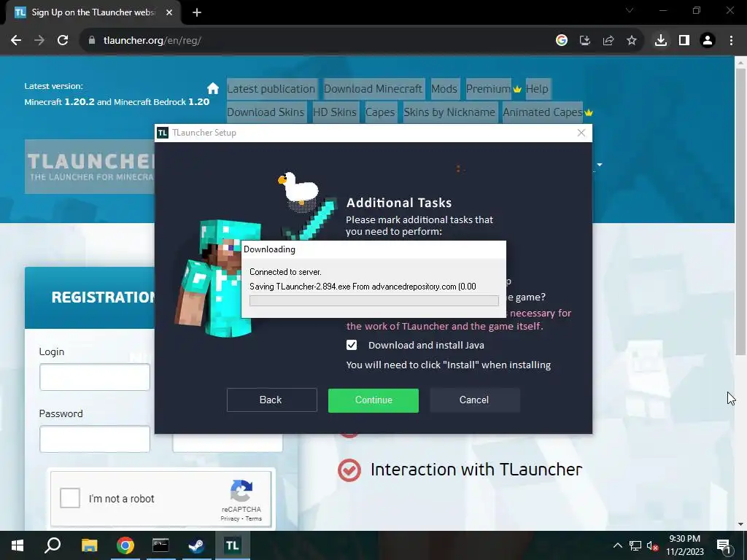This screenshot has height=560, width=747.
Task: Click the network icon in the system tray
Action: [635, 545]
